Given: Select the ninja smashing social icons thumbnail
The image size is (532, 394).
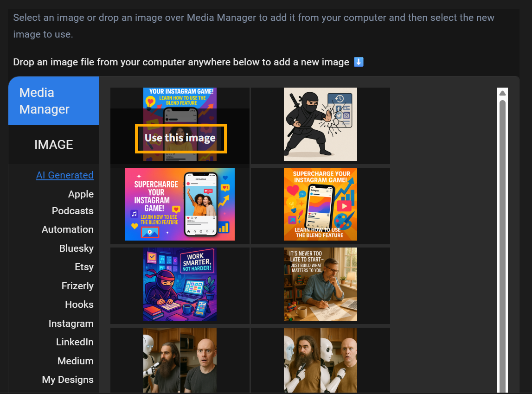Looking at the screenshot, I should tap(320, 124).
